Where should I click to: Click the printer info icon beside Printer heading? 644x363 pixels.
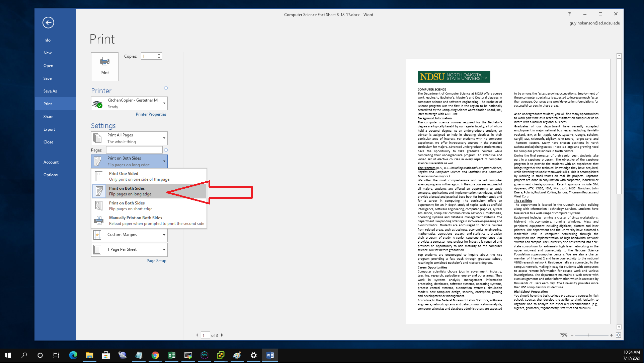pos(166,88)
